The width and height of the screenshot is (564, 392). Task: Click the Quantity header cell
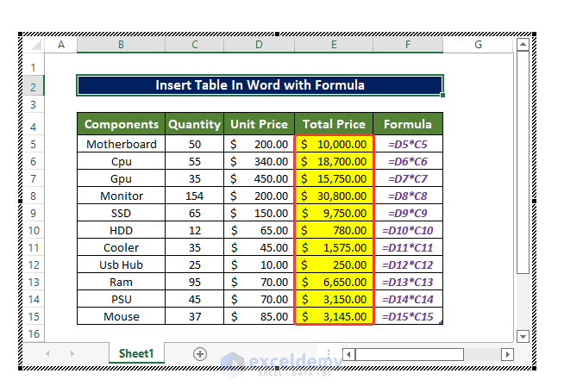pos(195,124)
